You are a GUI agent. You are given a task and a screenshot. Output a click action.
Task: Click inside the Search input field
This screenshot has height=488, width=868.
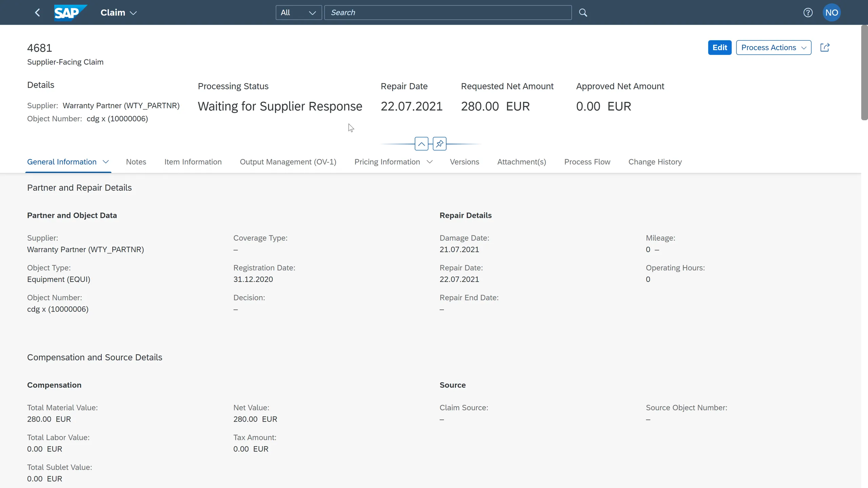tap(448, 12)
